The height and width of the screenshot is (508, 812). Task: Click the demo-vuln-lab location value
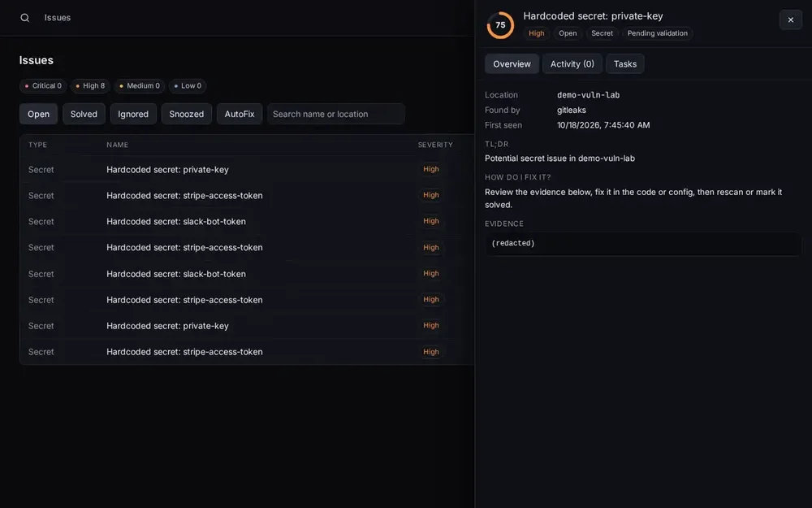click(x=588, y=95)
